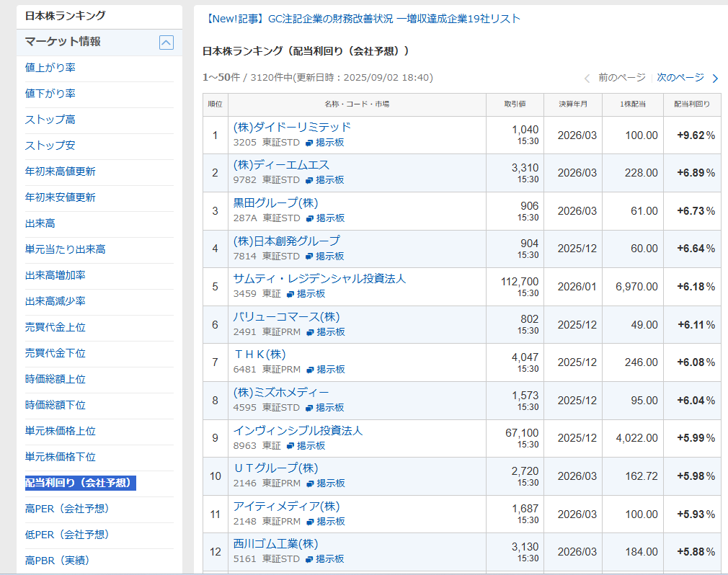This screenshot has width=728, height=575.
Task: Open ＴＨＫ(株) stock page
Action: point(259,355)
